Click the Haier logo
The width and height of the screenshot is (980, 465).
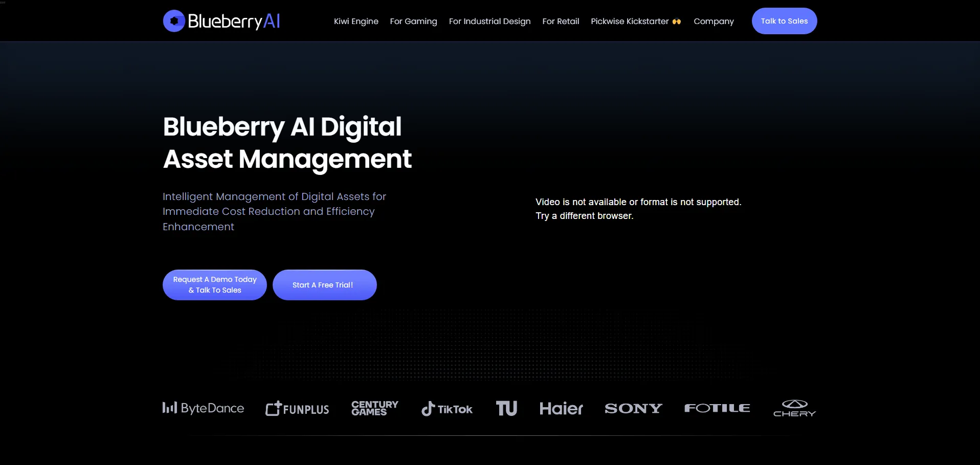tap(561, 409)
